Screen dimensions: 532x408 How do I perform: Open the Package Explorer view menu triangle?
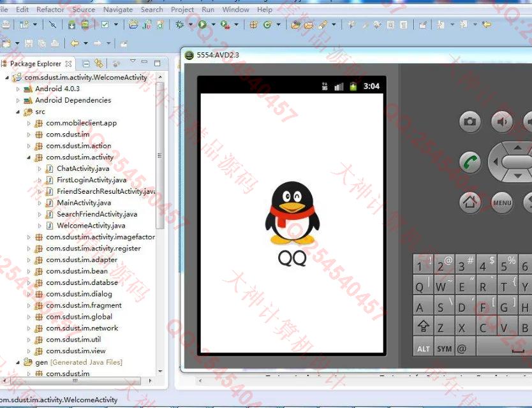click(x=133, y=61)
